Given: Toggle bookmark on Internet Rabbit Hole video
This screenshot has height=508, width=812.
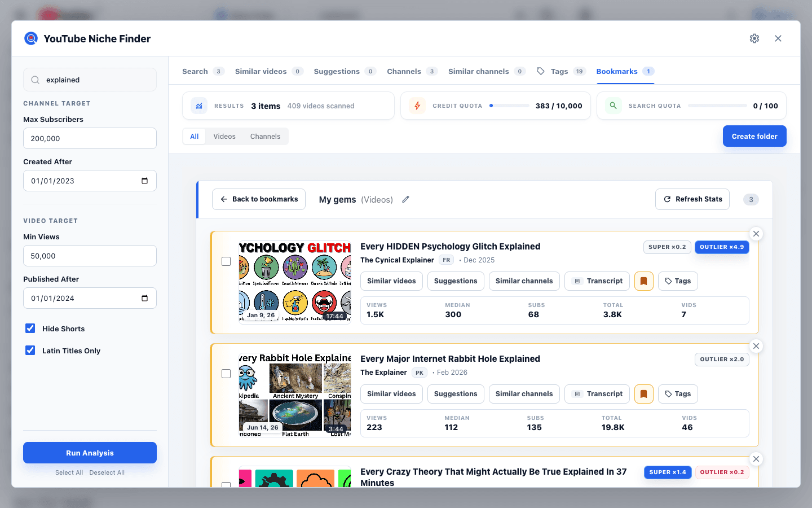Looking at the screenshot, I should (644, 394).
